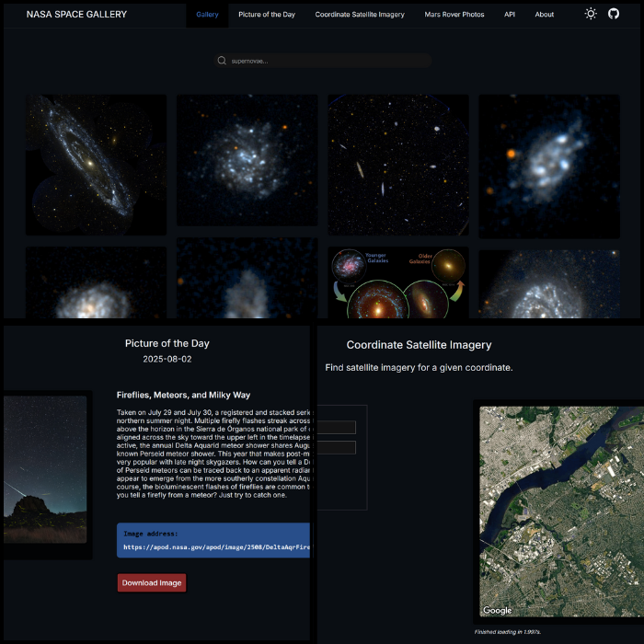Click the first coordinate input field

click(x=336, y=427)
